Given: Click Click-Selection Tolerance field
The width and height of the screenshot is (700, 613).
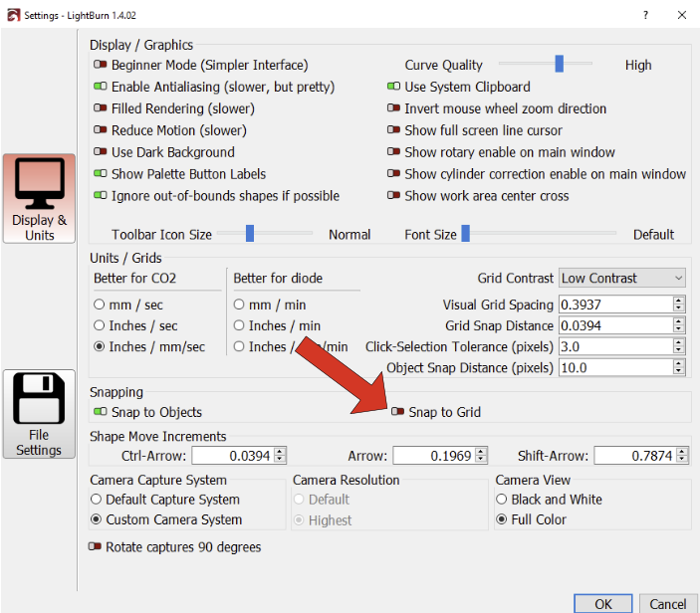Looking at the screenshot, I should tap(615, 346).
